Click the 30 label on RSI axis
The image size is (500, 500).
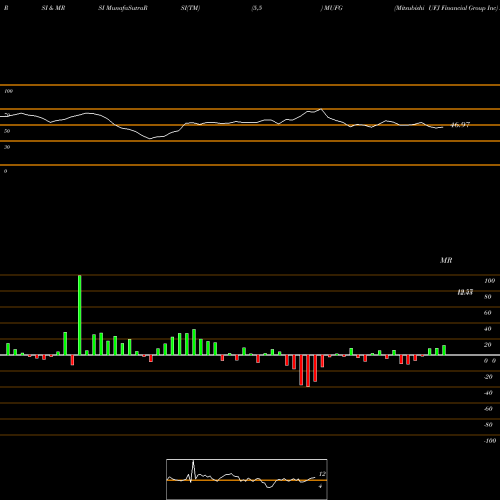[7, 147]
